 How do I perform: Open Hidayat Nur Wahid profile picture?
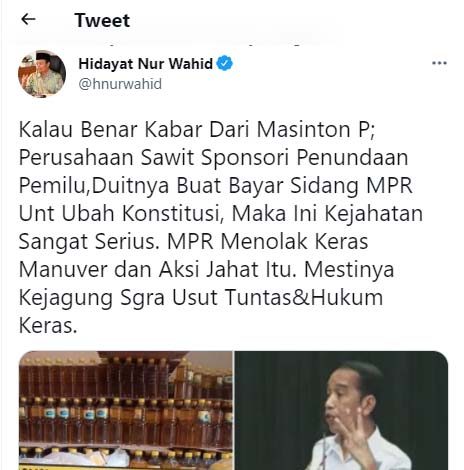click(x=42, y=74)
